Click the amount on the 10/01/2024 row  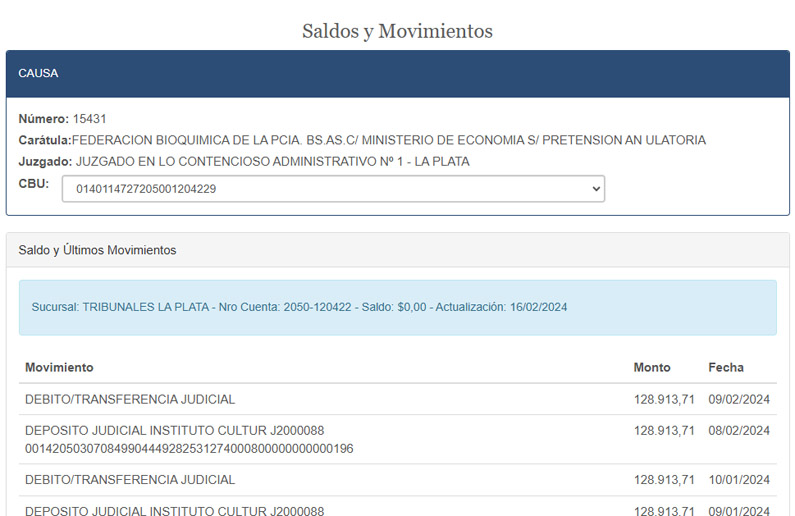664,480
